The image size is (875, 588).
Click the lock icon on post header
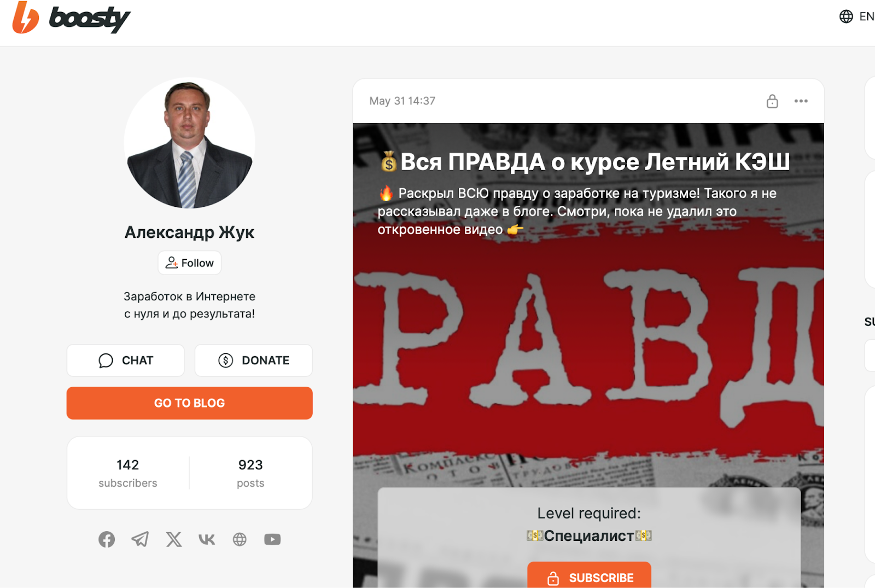pyautogui.click(x=772, y=101)
